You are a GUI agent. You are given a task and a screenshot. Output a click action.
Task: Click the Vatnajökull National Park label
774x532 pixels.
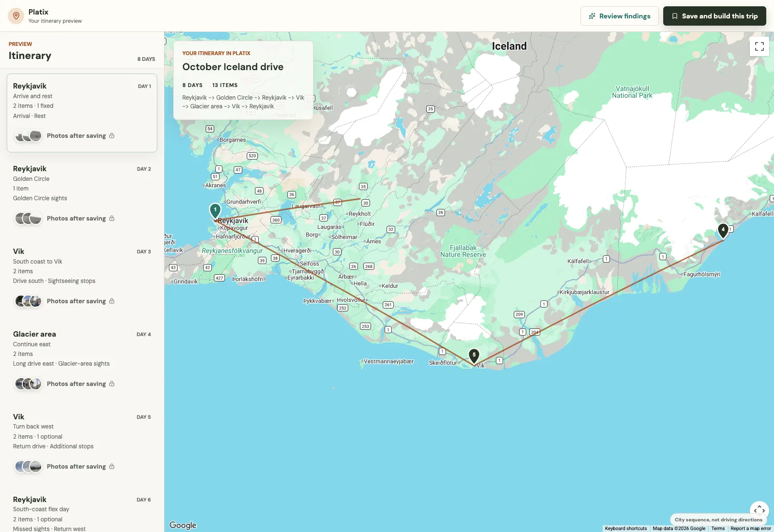pos(632,92)
